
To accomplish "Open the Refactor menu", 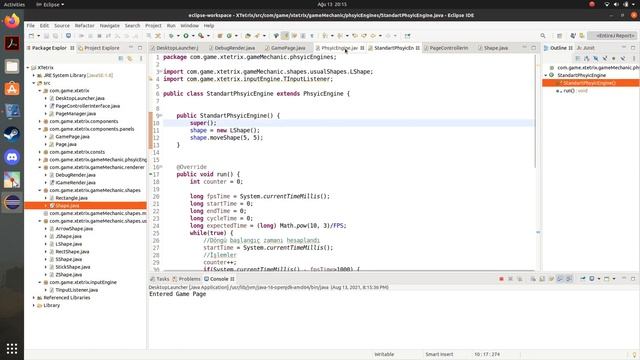I will coord(84,25).
